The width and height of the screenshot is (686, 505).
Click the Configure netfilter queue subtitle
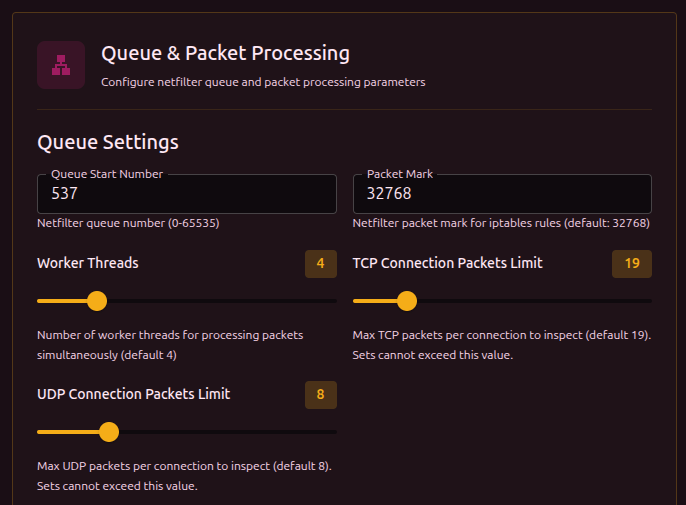263,82
